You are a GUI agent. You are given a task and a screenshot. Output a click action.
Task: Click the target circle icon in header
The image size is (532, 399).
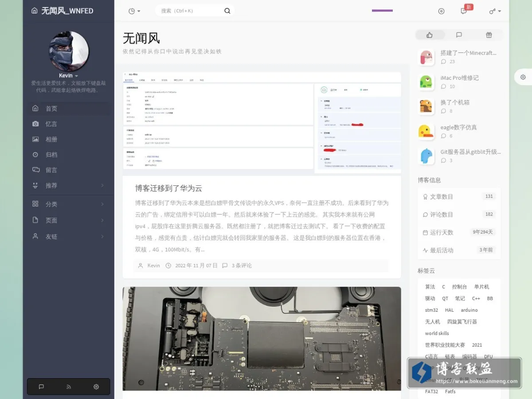click(441, 11)
